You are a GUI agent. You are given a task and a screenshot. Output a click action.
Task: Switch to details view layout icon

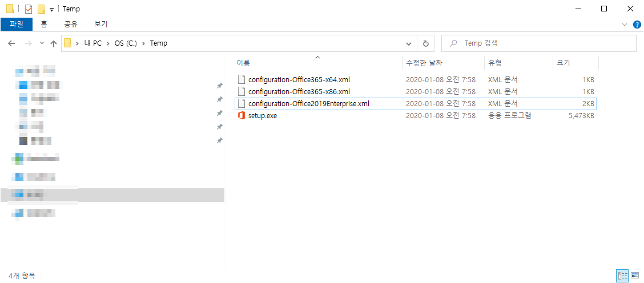pos(622,276)
